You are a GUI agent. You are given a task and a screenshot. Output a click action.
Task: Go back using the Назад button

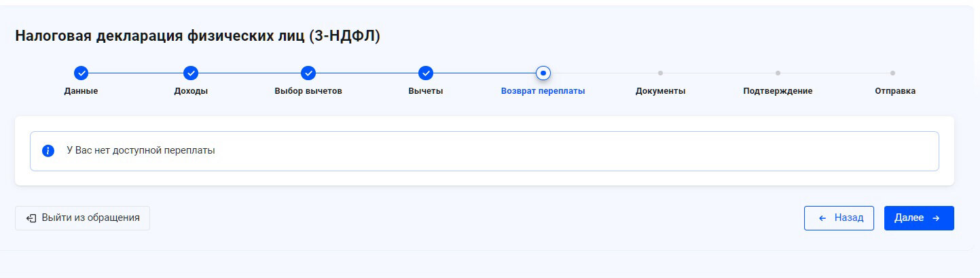tap(839, 218)
